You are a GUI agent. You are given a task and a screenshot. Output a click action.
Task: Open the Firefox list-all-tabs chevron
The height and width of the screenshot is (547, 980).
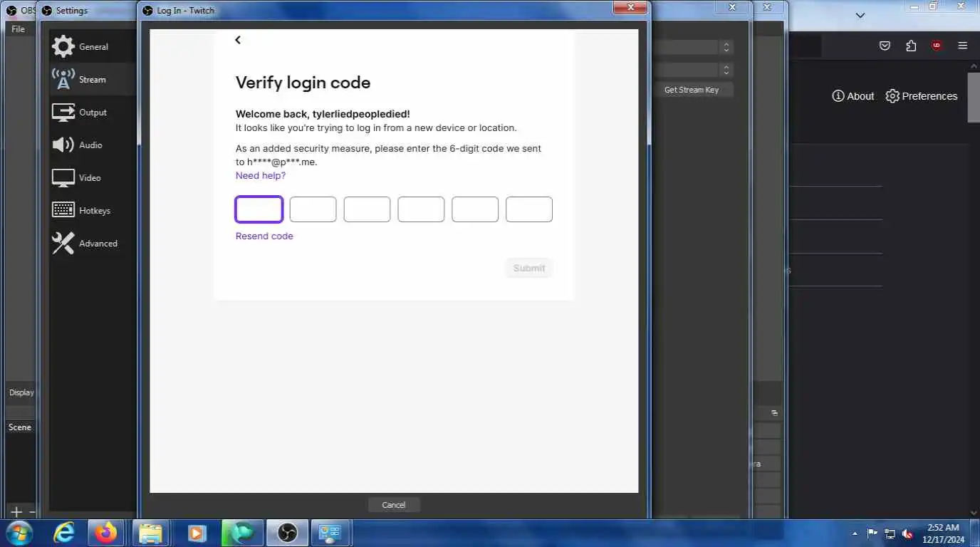[x=860, y=15]
